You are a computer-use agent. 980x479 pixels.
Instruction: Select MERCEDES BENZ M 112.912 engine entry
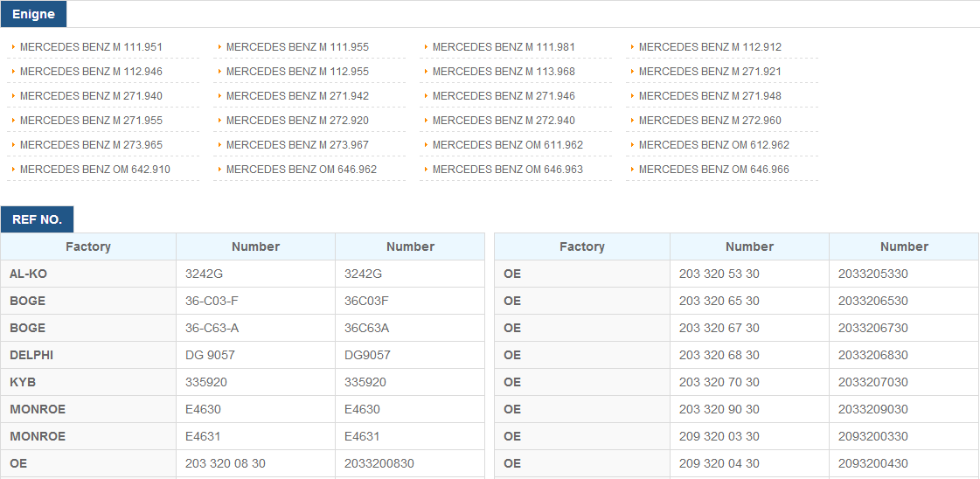tap(710, 47)
